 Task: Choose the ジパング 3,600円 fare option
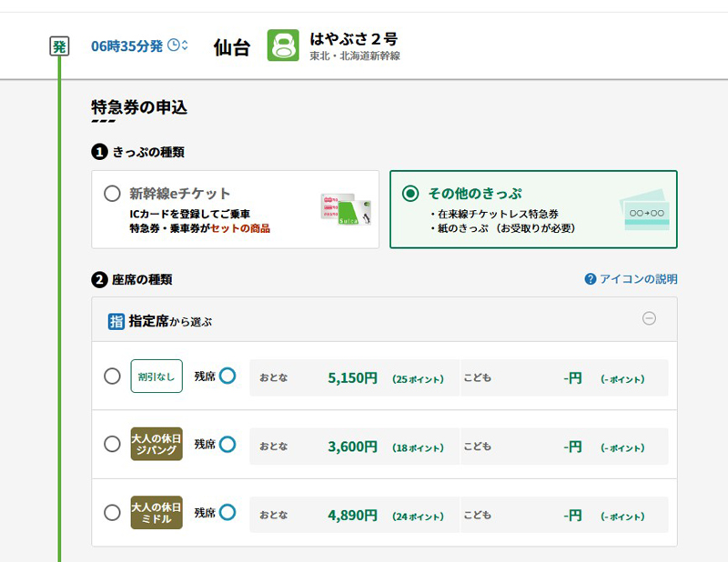[x=112, y=445]
